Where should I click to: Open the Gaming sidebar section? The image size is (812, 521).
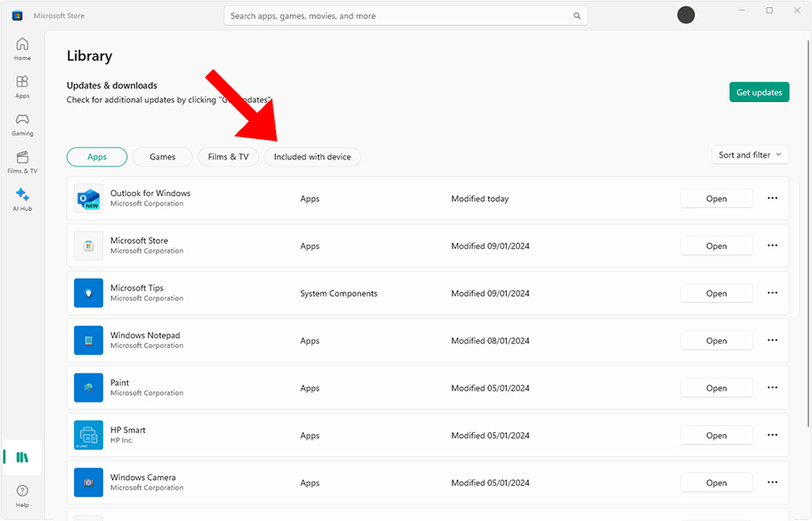22,124
